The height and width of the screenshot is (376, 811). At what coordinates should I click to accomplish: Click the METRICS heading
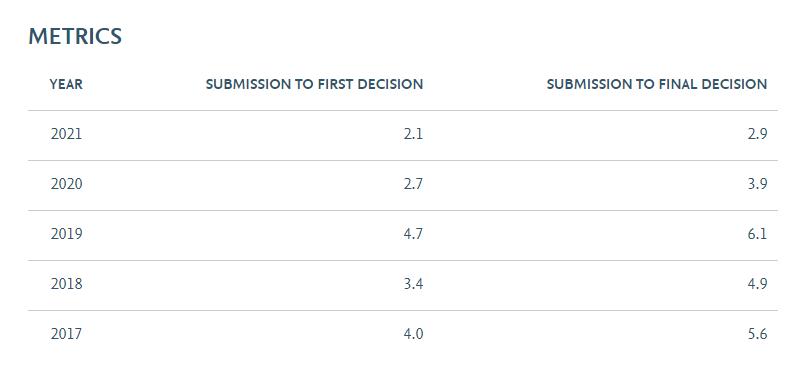click(75, 37)
